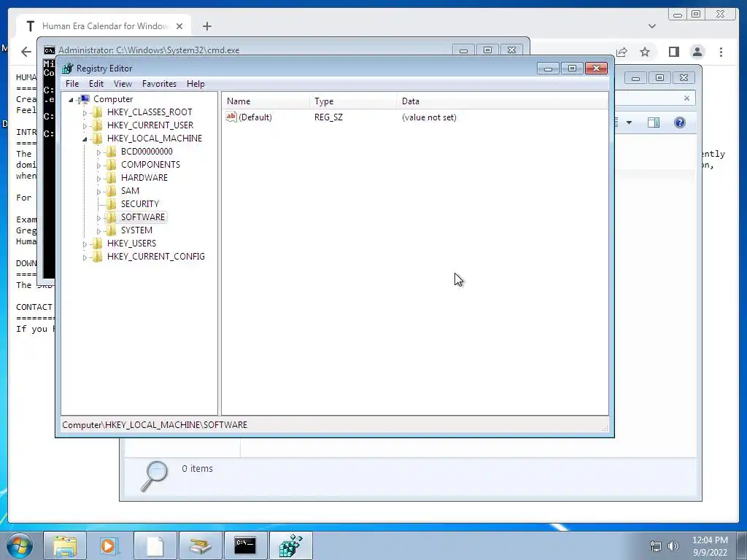This screenshot has height=560, width=747.
Task: Expand the HARDWARE subkey
Action: (98, 179)
